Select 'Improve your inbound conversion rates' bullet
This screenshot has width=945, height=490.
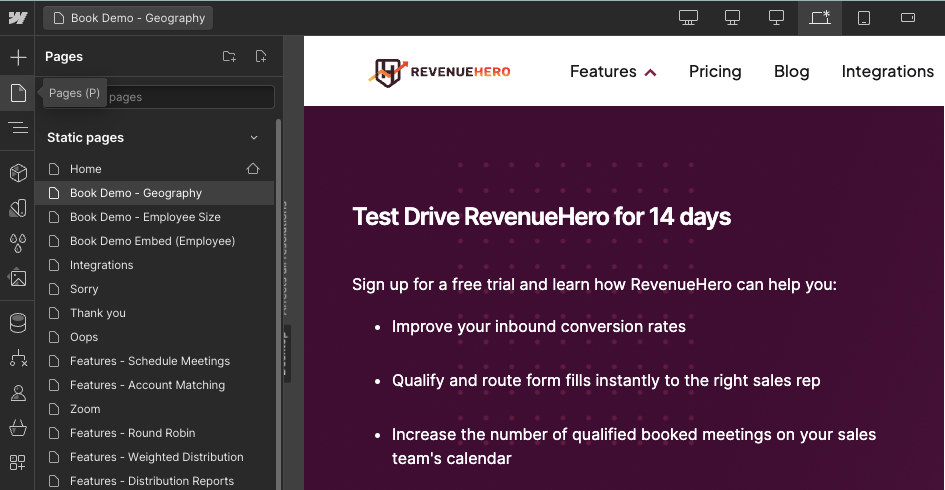click(539, 327)
